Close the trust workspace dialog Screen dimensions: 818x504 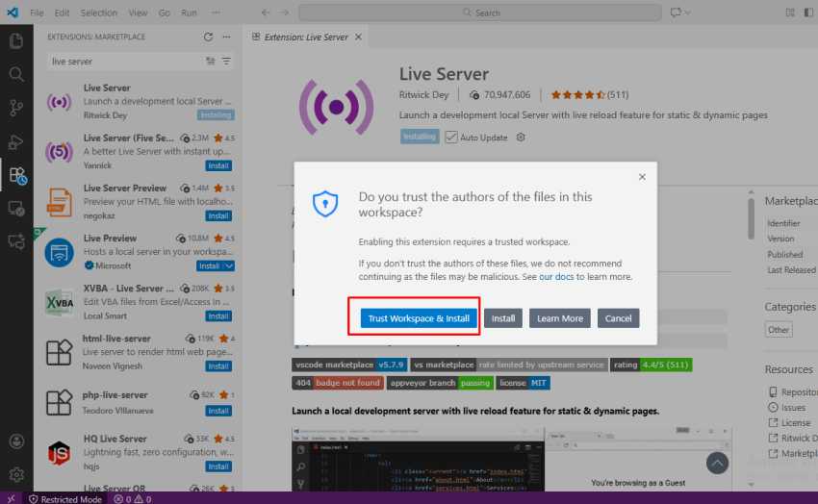tap(642, 177)
